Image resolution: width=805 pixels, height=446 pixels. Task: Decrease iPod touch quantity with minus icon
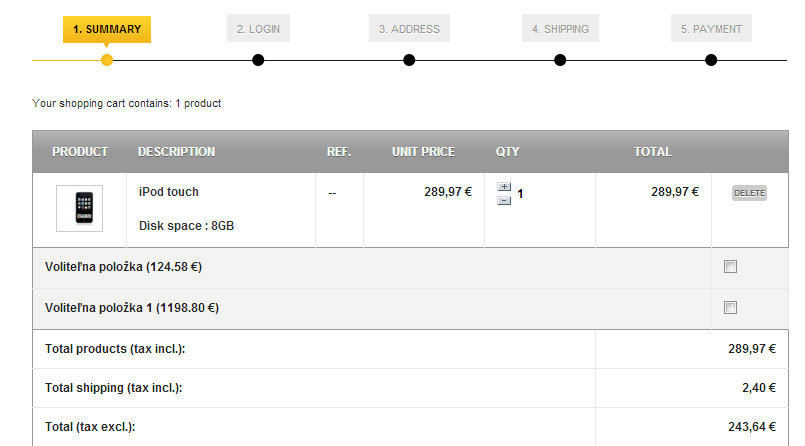pos(504,200)
